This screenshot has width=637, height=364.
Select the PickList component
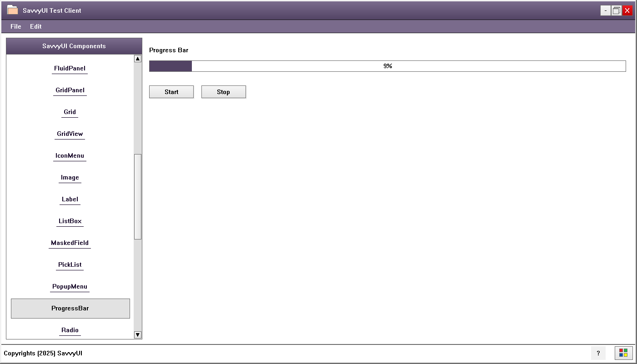tap(70, 264)
